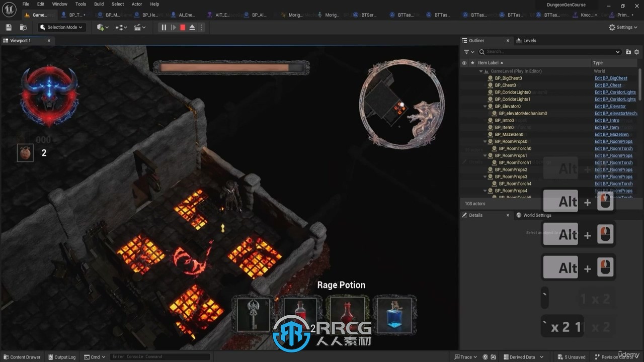Switch to the AI_Ene... tab
Viewport: 644px width, 362px height.
tap(183, 15)
